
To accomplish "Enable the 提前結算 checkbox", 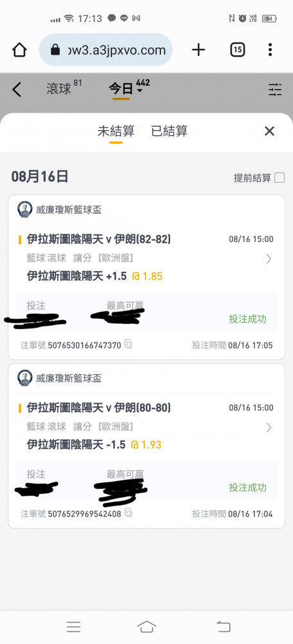I will [279, 178].
